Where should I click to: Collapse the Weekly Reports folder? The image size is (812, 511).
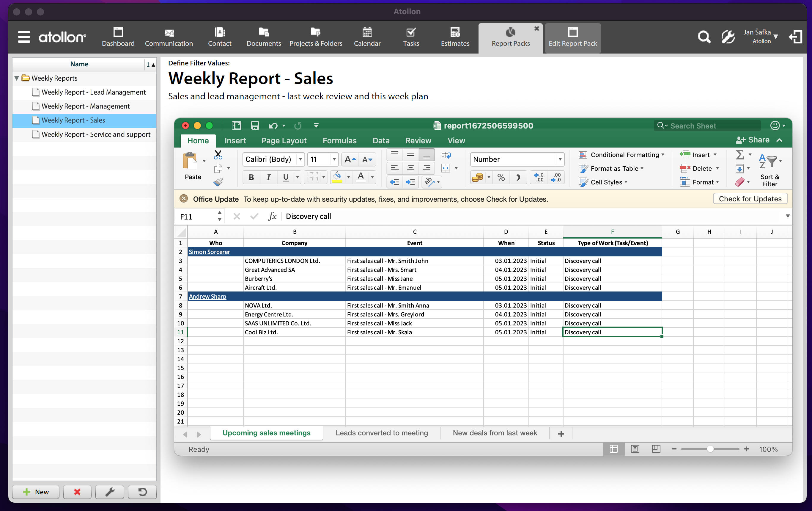pyautogui.click(x=17, y=78)
